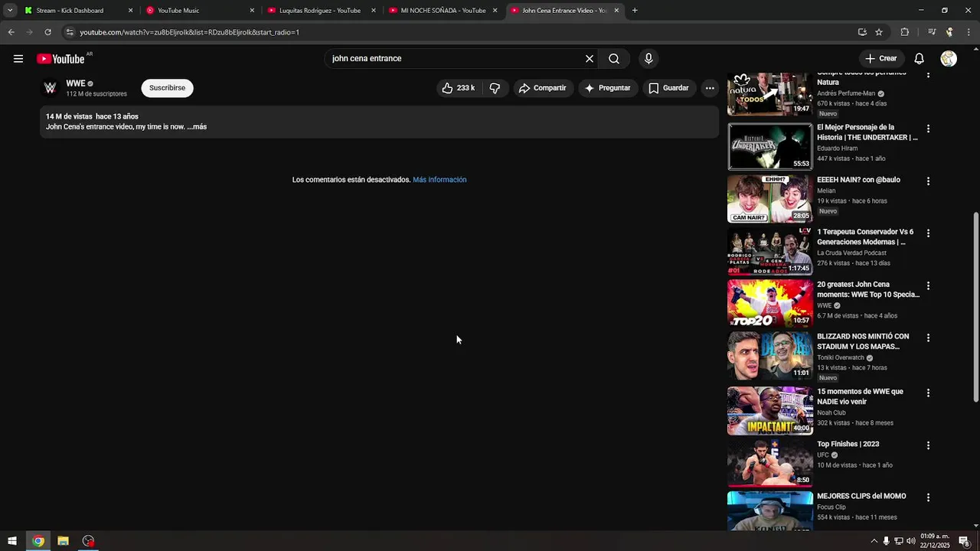The height and width of the screenshot is (551, 980).
Task: Click the Preguntar button
Action: [x=607, y=88]
